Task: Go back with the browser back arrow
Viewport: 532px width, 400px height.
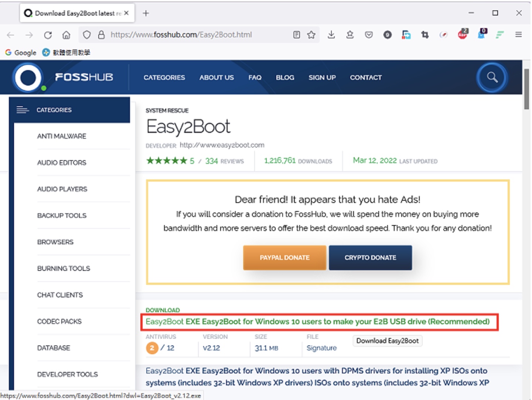Action: point(10,35)
